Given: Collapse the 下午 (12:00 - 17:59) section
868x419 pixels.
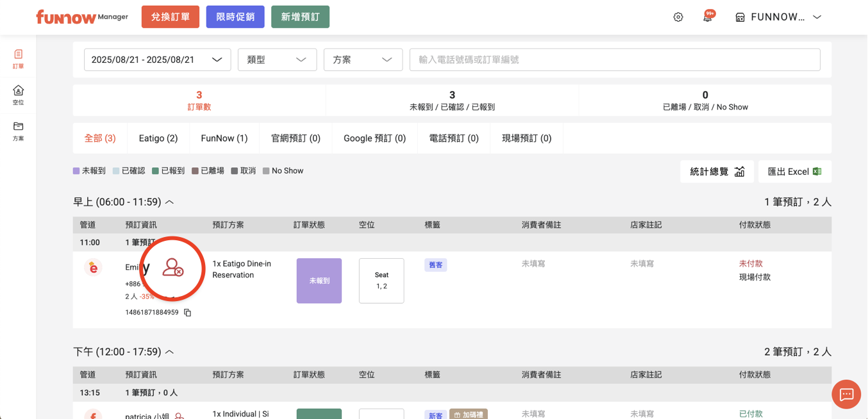Looking at the screenshot, I should [169, 352].
